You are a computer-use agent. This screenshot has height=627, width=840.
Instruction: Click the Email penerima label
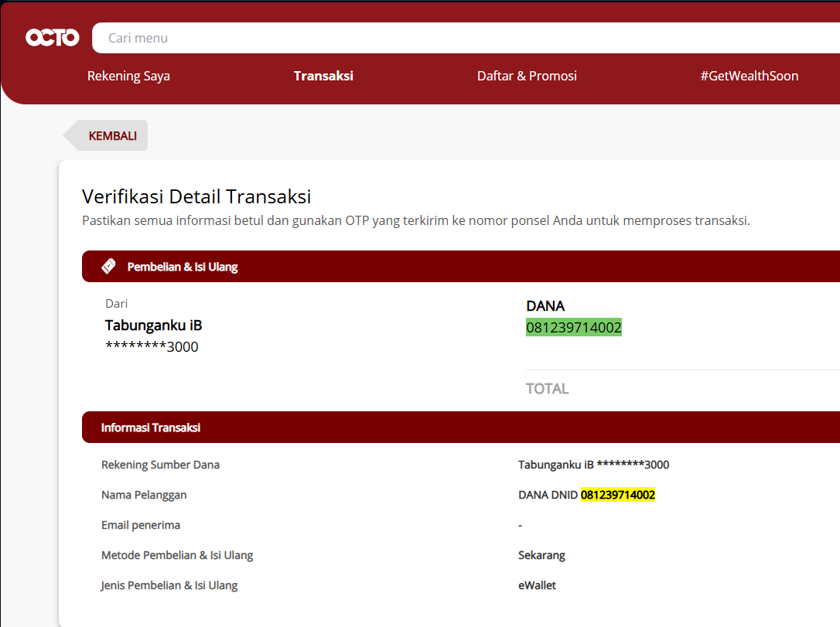[140, 525]
